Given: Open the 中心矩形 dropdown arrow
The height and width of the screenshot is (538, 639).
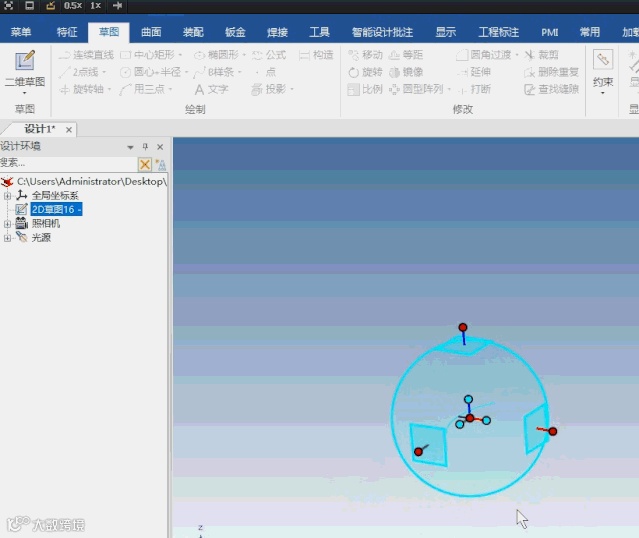Looking at the screenshot, I should [180, 55].
